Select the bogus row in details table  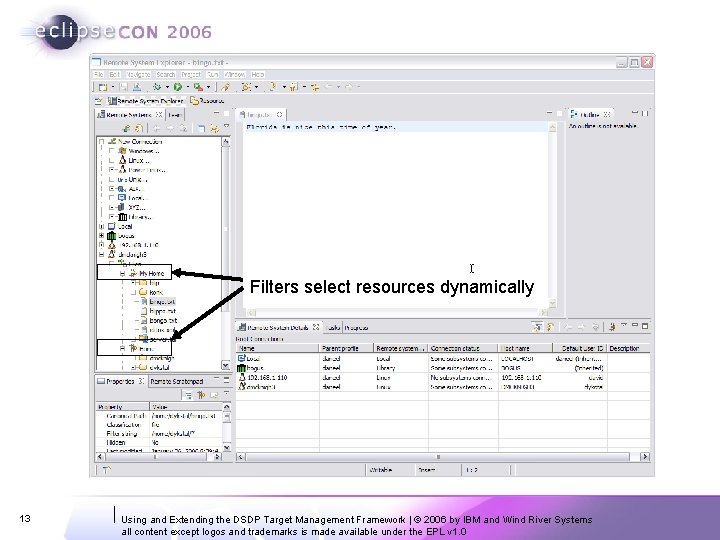click(x=443, y=368)
